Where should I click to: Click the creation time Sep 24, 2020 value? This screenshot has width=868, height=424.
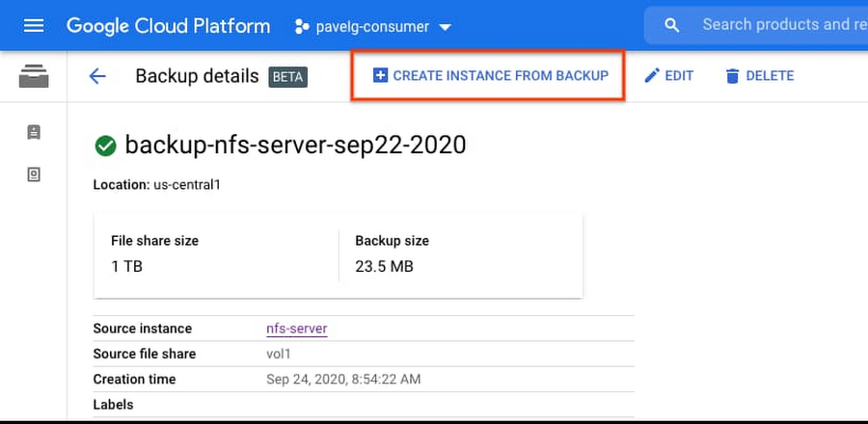point(343,380)
